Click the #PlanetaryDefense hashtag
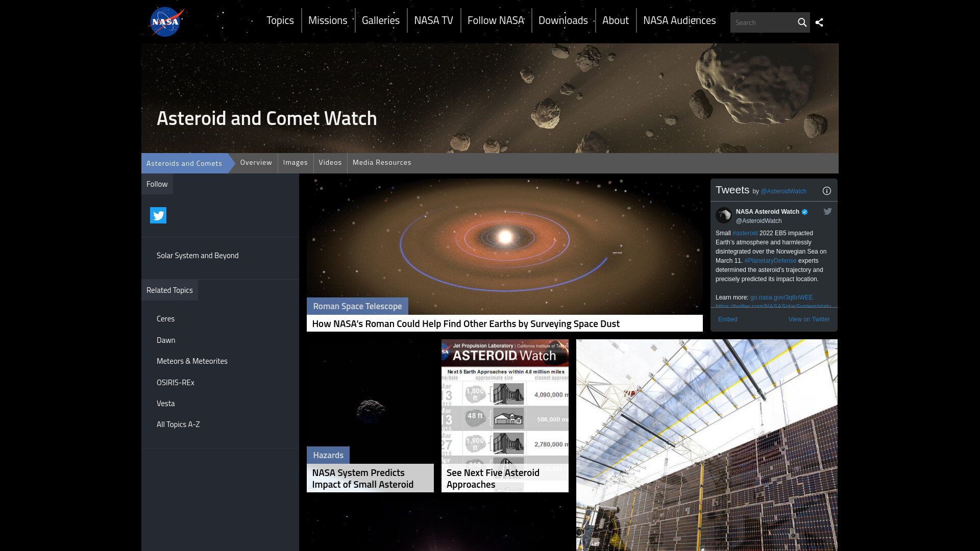 [x=770, y=261]
